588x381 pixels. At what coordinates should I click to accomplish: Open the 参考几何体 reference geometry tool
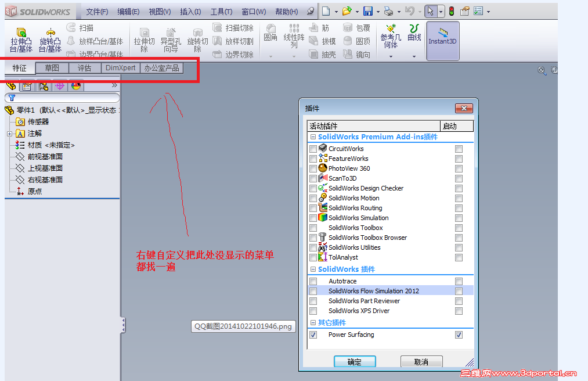point(391,37)
